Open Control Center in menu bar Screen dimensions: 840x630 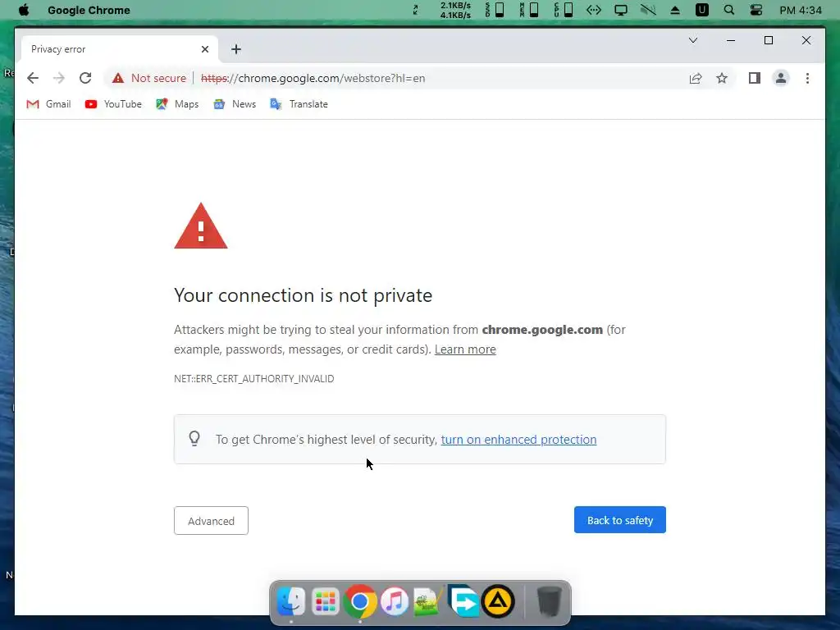point(756,10)
